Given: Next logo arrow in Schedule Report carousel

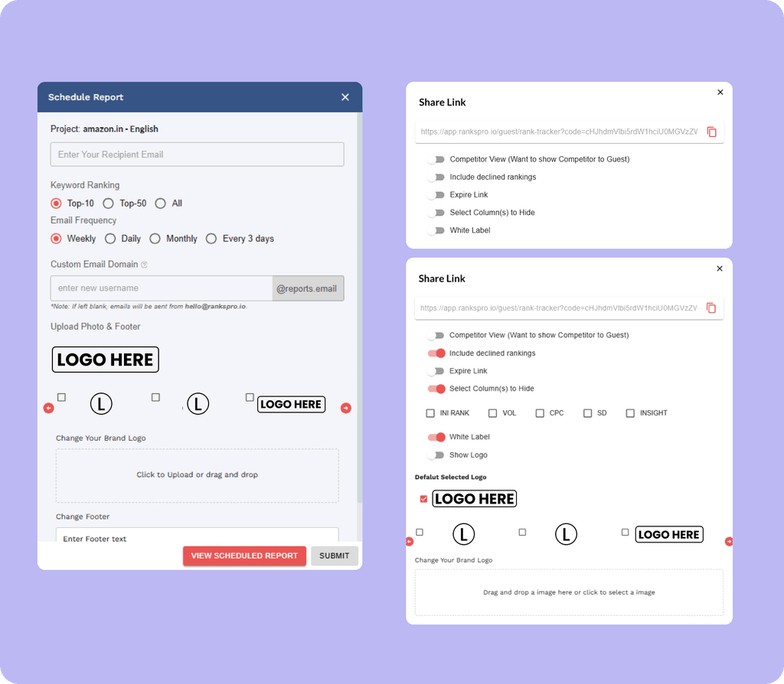Looking at the screenshot, I should point(346,409).
